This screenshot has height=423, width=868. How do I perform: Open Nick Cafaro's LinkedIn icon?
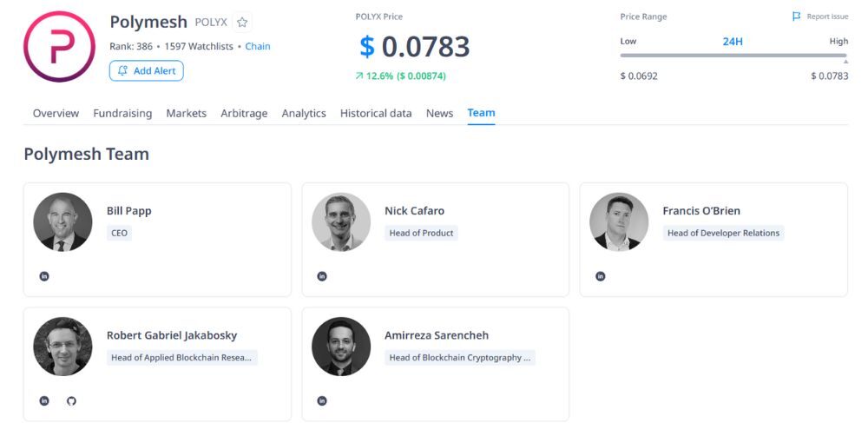pos(322,276)
